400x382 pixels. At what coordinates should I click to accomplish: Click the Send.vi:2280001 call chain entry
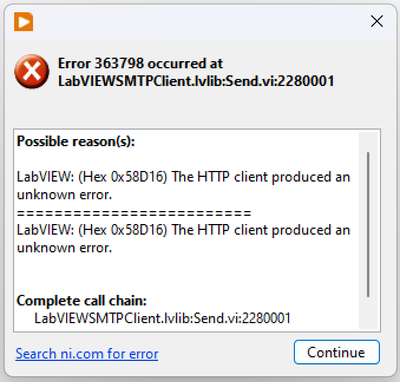pyautogui.click(x=163, y=318)
